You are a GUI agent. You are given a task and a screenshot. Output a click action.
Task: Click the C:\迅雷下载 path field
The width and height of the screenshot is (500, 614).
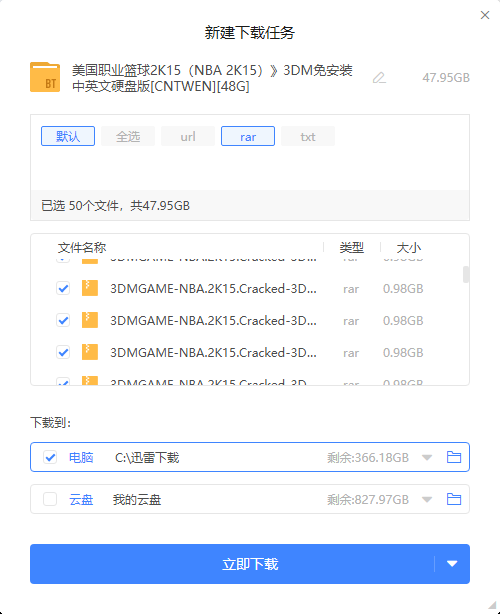(147, 457)
